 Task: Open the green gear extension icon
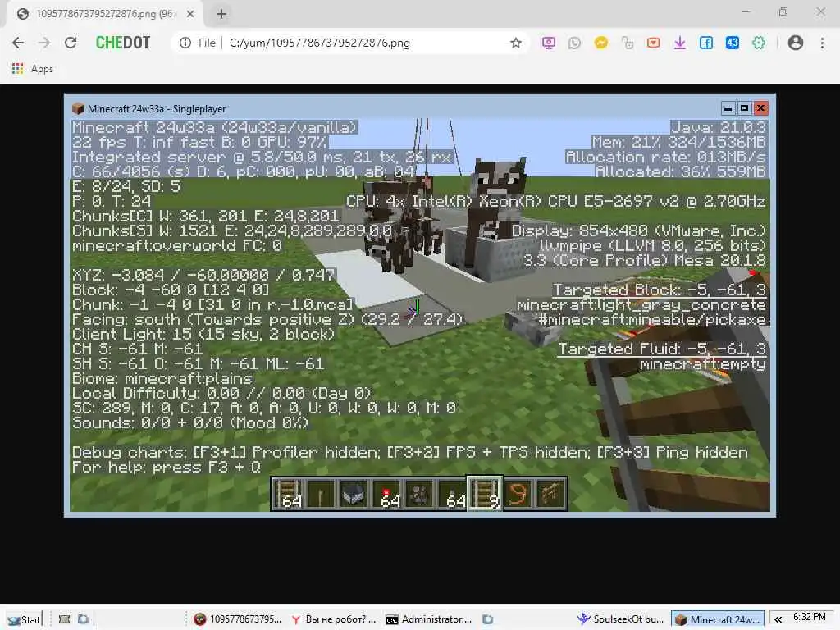click(759, 43)
